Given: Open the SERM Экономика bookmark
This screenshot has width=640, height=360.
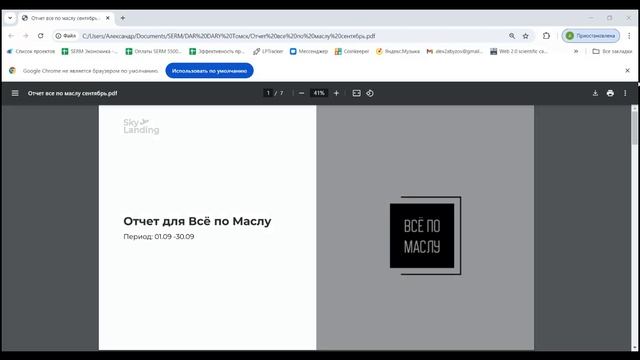Looking at the screenshot, I should coord(90,51).
